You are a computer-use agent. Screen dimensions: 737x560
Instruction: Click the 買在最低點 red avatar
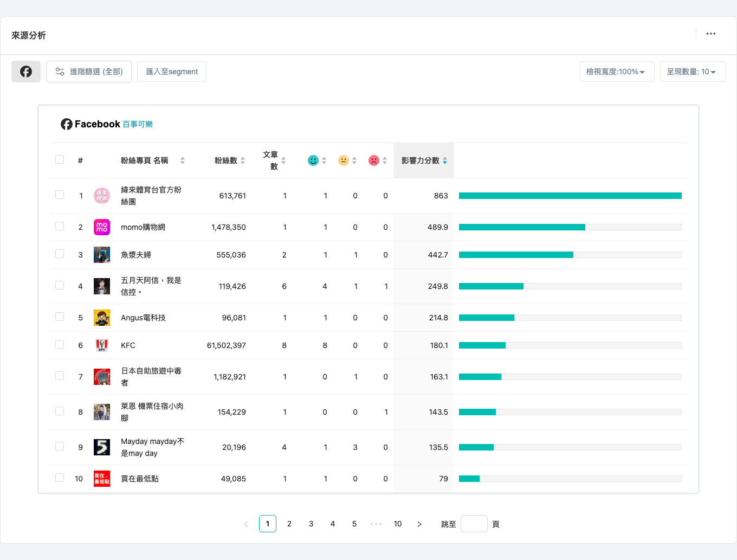tap(102, 479)
